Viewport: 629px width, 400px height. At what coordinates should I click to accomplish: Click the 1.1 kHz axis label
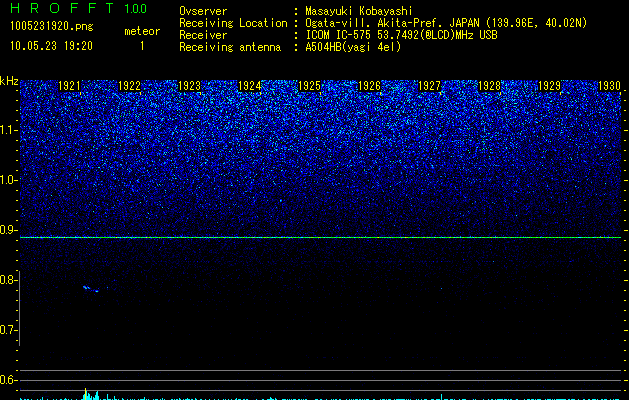tap(9, 130)
